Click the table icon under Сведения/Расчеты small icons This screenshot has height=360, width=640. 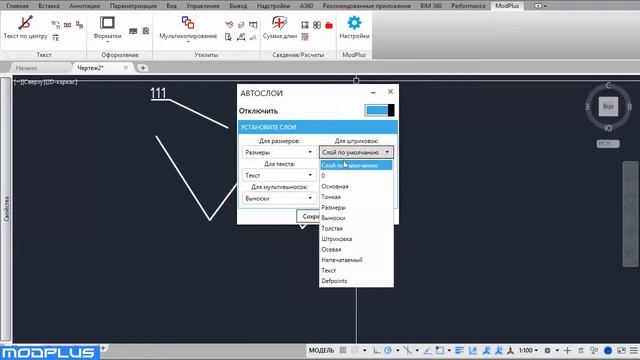305,37
